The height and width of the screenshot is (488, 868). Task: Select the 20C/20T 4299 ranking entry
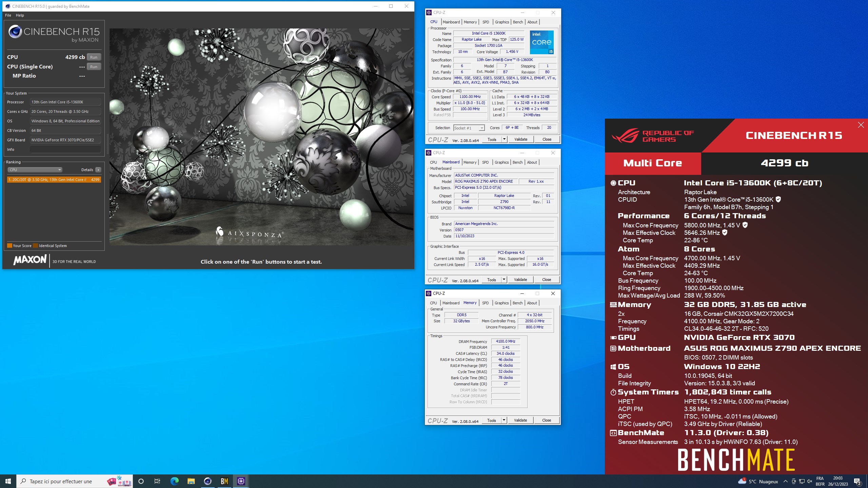(54, 180)
